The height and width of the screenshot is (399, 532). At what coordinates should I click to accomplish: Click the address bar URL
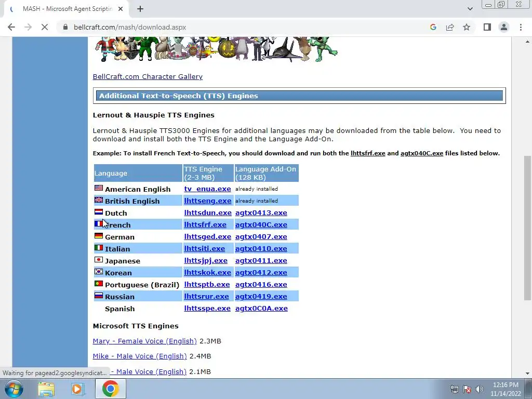[x=130, y=27]
